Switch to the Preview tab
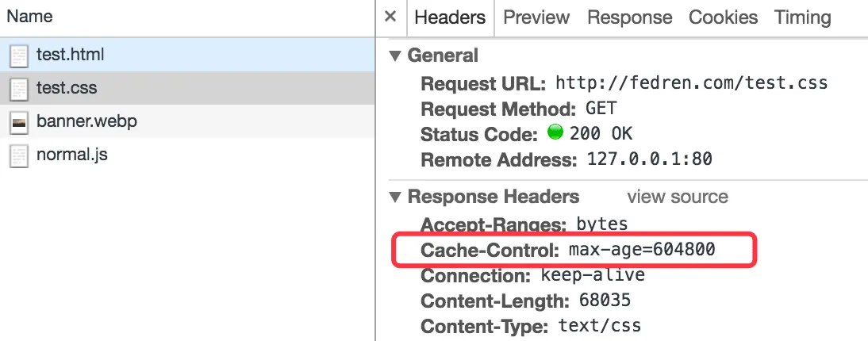868x341 pixels. point(536,17)
